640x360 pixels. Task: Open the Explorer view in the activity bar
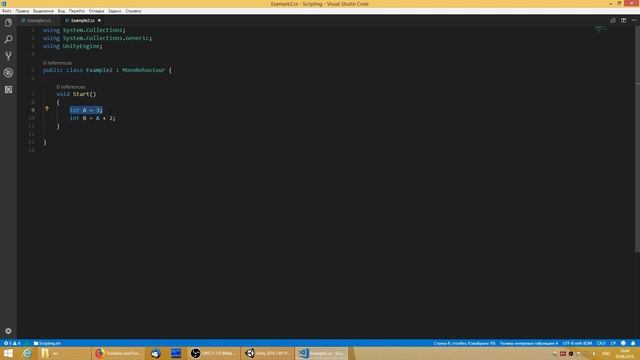click(x=8, y=23)
